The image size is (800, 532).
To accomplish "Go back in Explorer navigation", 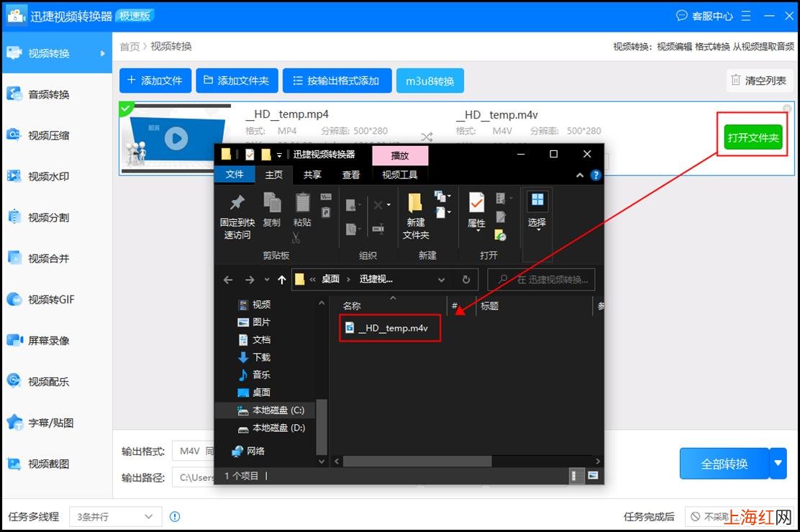I will point(228,280).
